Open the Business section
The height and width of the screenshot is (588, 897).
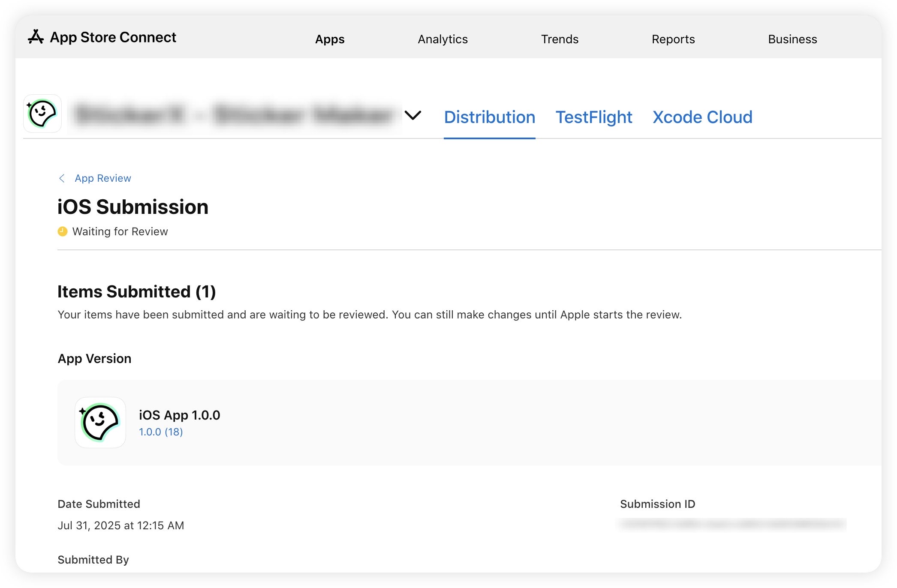pyautogui.click(x=792, y=39)
